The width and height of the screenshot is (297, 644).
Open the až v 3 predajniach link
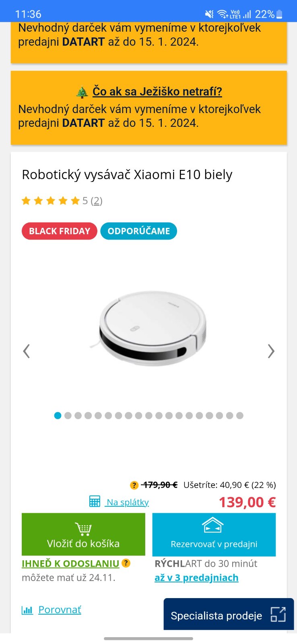click(x=196, y=578)
